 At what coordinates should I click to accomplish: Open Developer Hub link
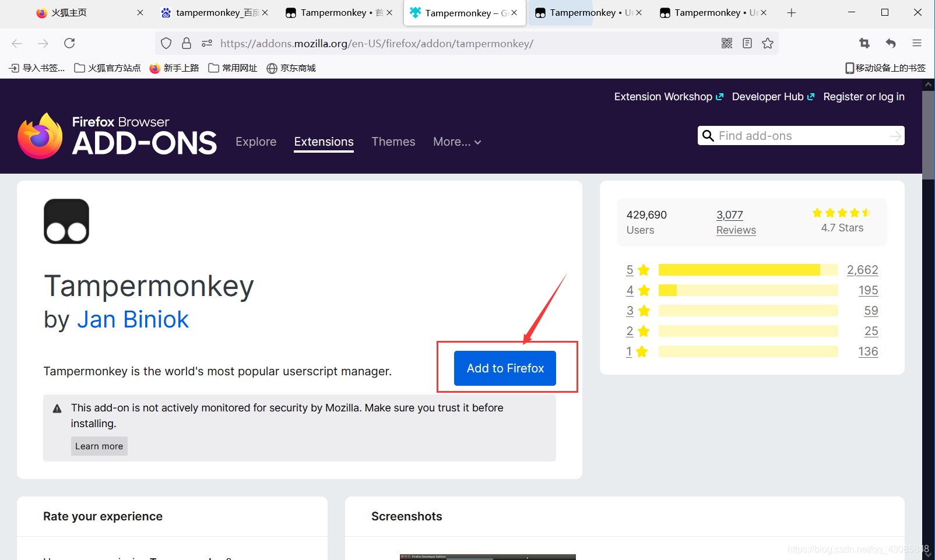point(773,97)
